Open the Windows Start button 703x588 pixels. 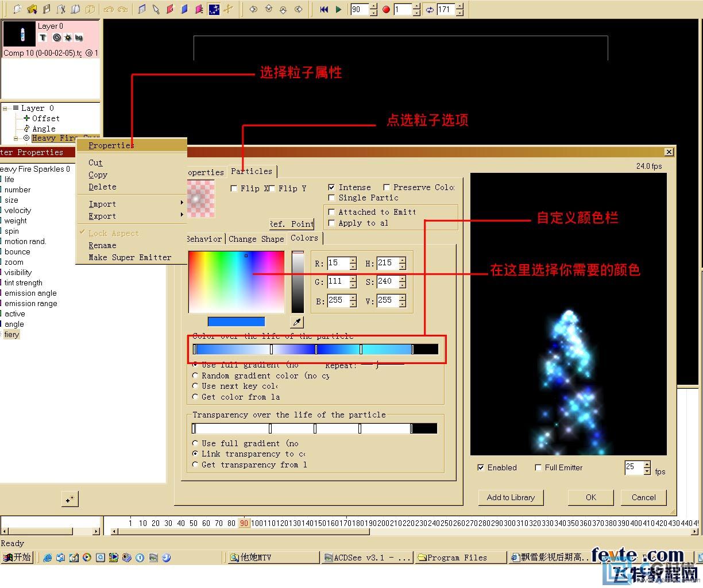point(17,558)
